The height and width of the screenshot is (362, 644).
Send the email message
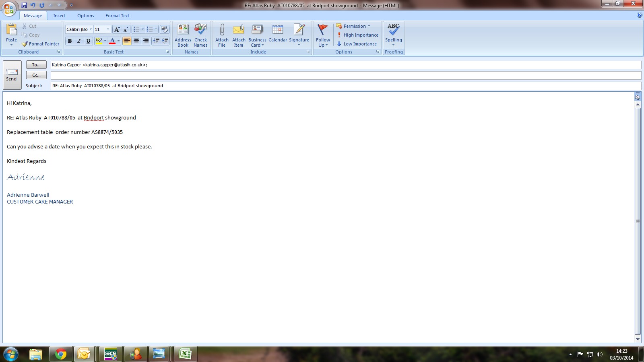pyautogui.click(x=12, y=75)
